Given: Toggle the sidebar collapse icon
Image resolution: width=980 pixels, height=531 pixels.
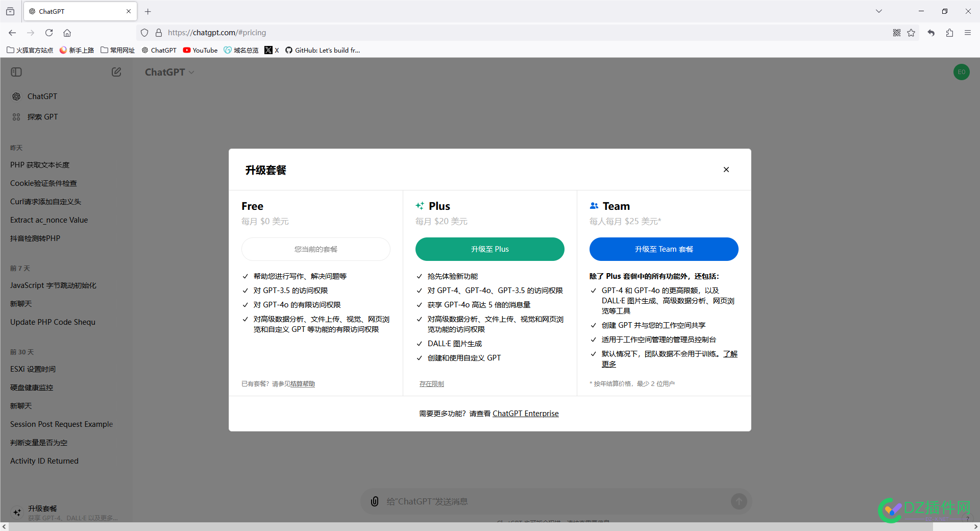Looking at the screenshot, I should click(16, 72).
